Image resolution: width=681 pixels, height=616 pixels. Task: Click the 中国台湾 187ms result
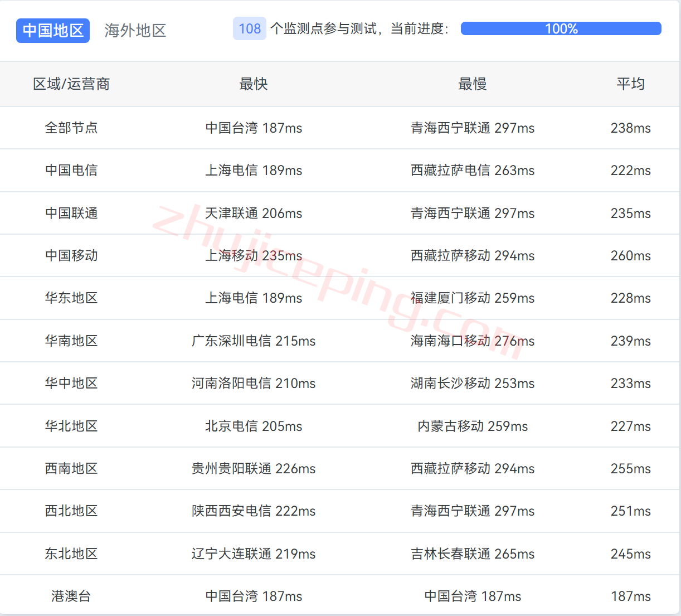254,128
